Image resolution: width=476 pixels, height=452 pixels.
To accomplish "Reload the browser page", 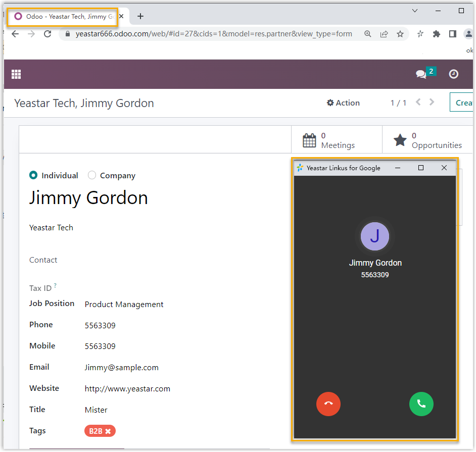I will tap(47, 34).
